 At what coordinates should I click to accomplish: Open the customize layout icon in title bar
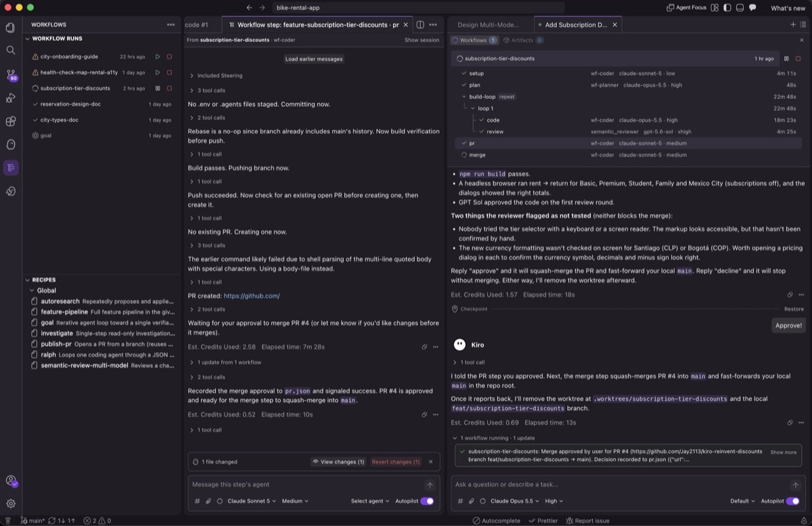point(715,7)
